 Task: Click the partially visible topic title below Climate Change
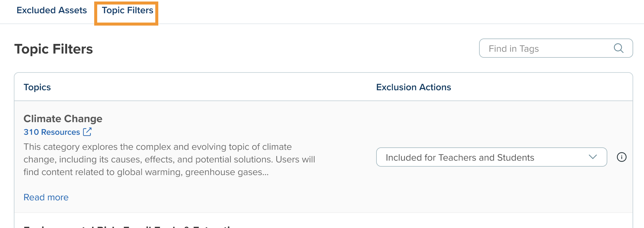(x=129, y=226)
